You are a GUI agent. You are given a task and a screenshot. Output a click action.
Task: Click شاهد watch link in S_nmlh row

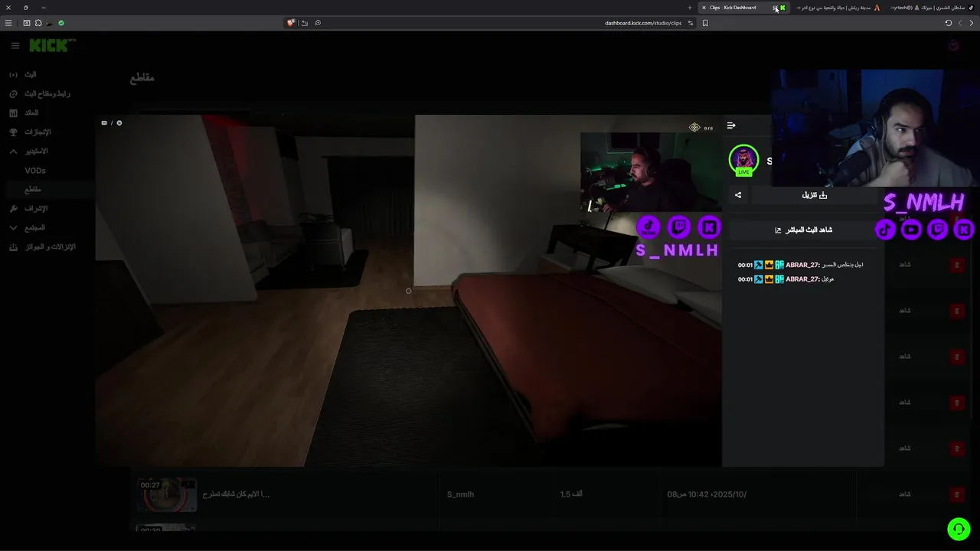click(x=904, y=494)
